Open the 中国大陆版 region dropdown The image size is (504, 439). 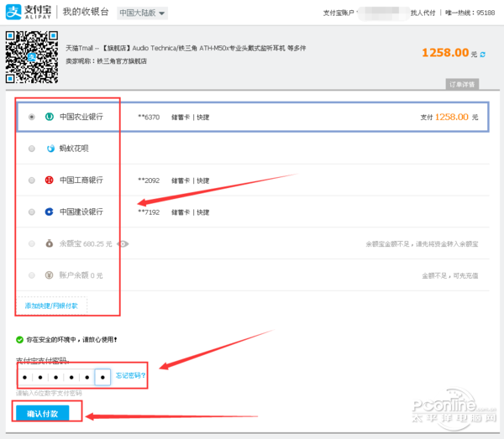[x=142, y=13]
